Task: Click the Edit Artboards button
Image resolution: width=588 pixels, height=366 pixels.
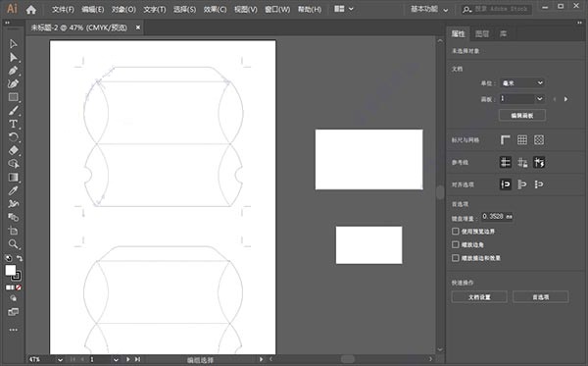Action: (522, 115)
